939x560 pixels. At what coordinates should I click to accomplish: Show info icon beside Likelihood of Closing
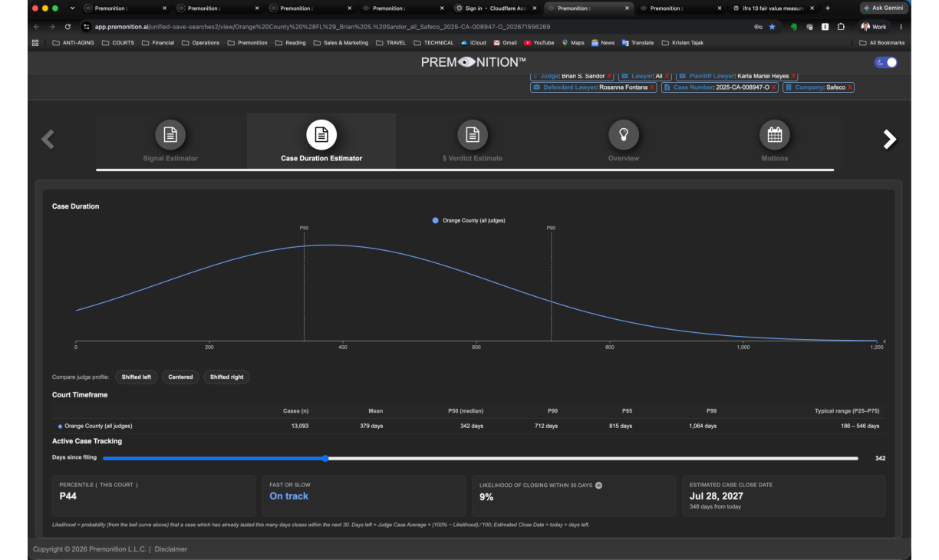pos(598,485)
